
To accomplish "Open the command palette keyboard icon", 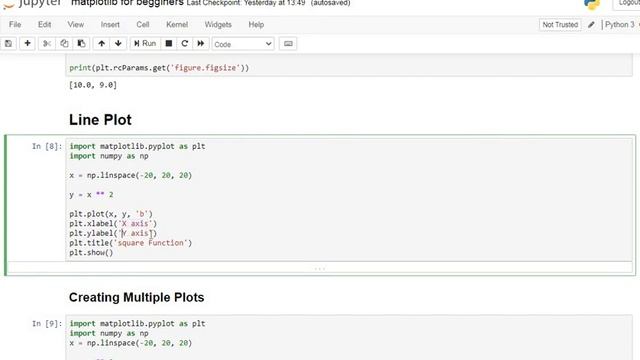I will point(288,44).
